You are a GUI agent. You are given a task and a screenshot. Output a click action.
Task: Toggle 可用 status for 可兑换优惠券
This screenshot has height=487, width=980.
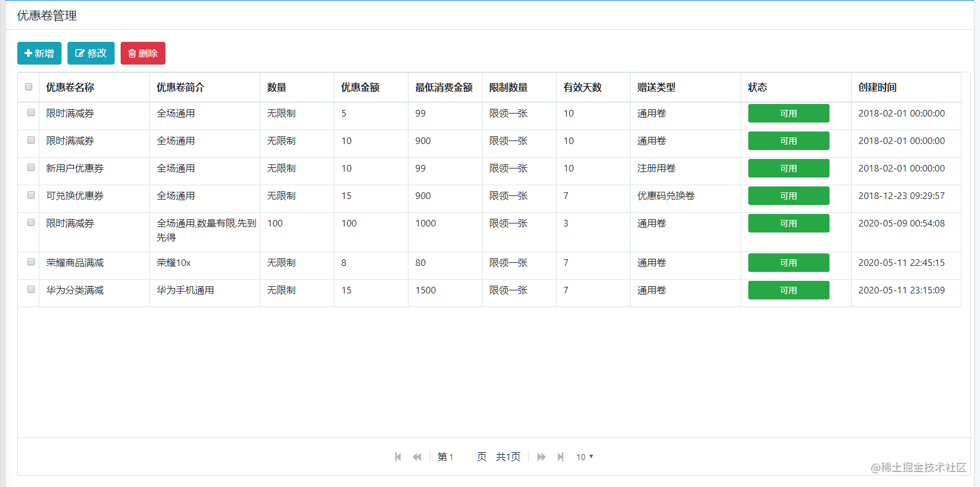[x=788, y=196]
